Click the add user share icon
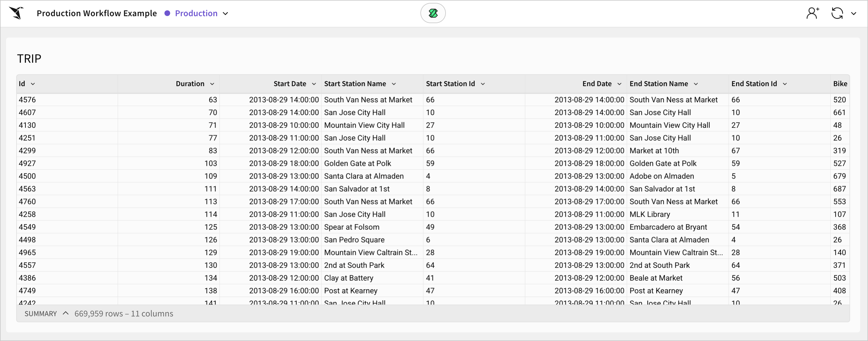Image resolution: width=868 pixels, height=341 pixels. (812, 13)
